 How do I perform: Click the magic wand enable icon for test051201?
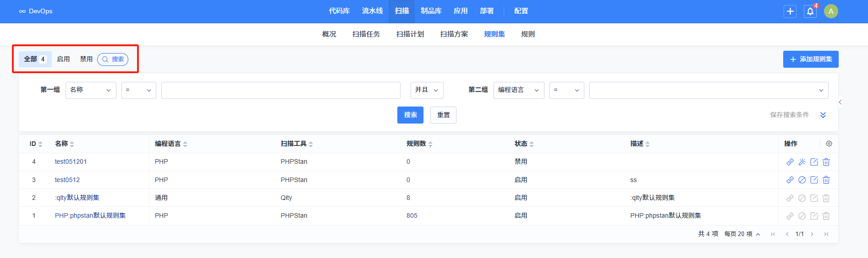point(802,162)
